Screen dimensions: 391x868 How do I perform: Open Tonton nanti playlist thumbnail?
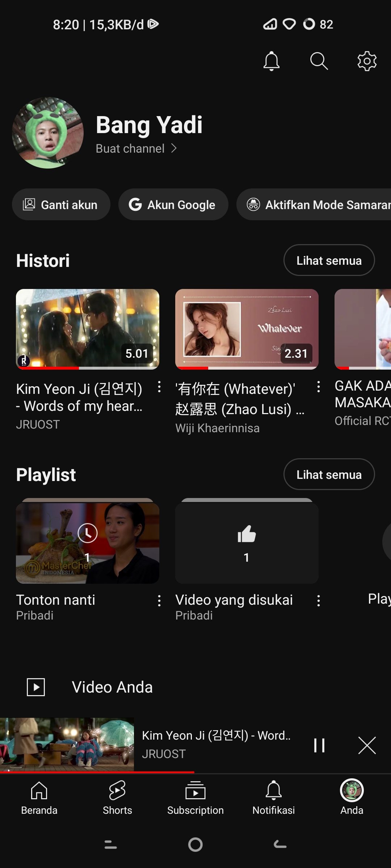pyautogui.click(x=88, y=543)
